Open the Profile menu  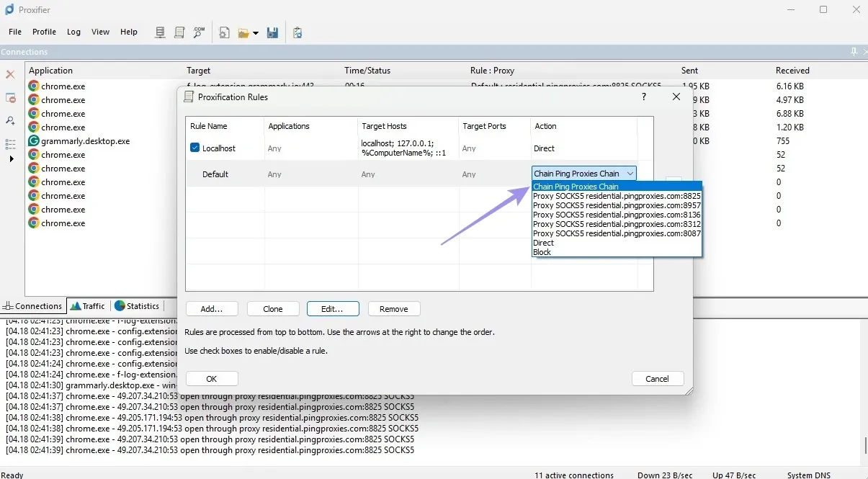point(44,32)
